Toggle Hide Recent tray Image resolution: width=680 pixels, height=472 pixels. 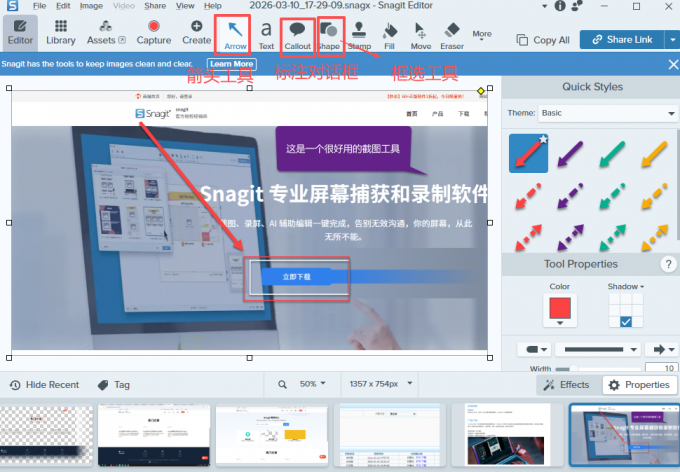click(x=44, y=384)
